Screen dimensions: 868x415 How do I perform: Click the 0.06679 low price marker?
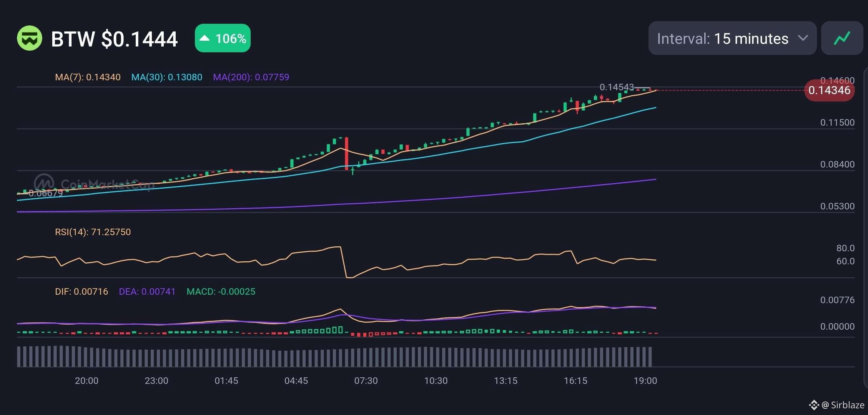[46, 193]
